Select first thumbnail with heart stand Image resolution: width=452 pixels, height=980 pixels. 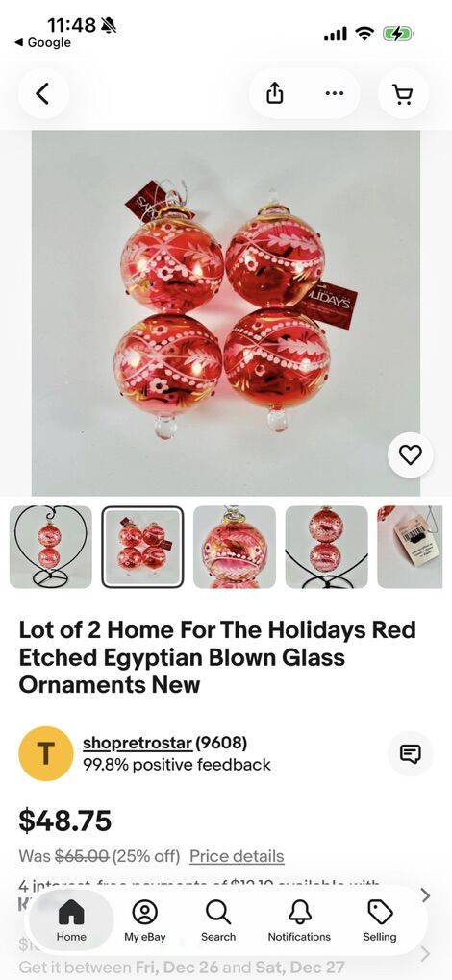pos(51,547)
